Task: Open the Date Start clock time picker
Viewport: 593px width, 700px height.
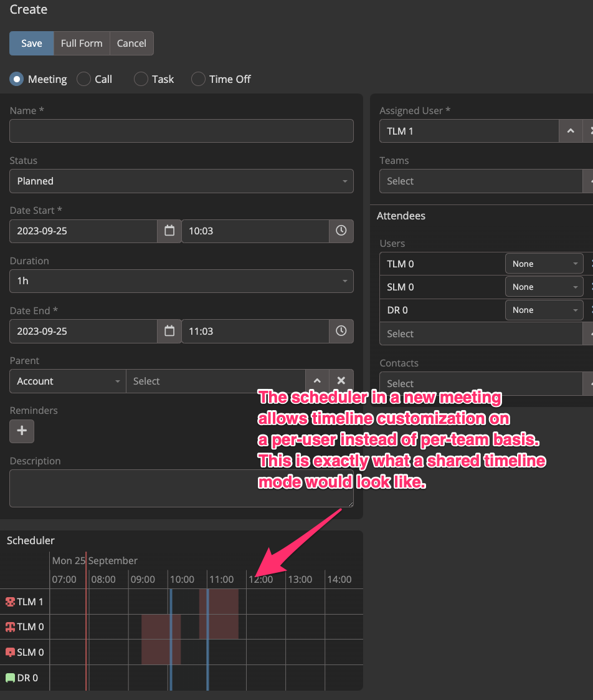Action: pos(341,231)
